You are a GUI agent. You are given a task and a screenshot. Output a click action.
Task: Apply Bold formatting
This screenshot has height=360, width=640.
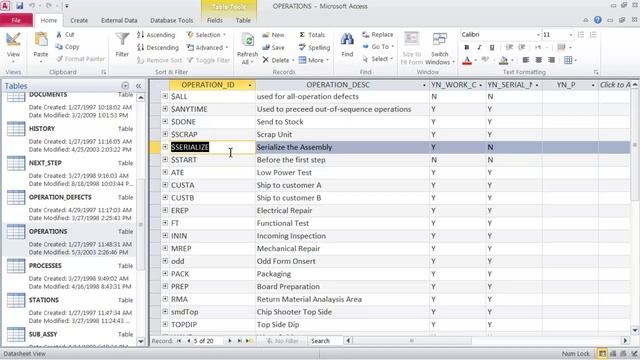click(467, 48)
